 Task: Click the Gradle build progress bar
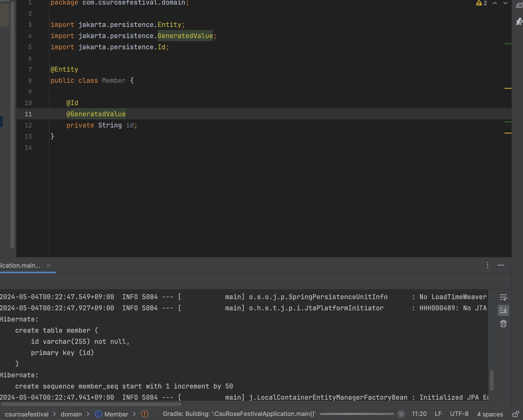click(x=357, y=414)
